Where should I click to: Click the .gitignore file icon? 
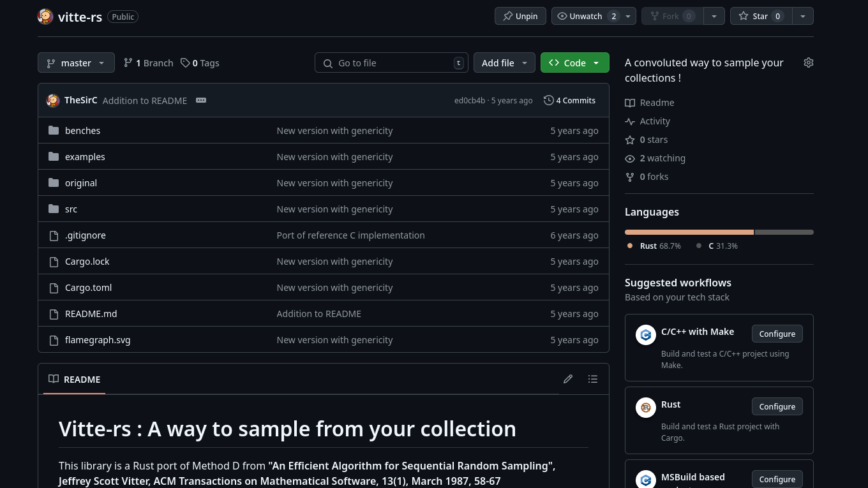54,235
